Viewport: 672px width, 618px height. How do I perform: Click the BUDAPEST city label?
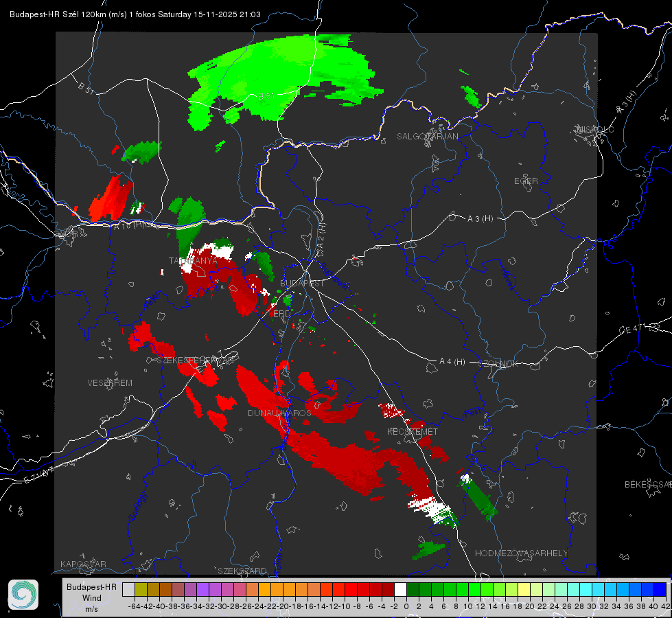tap(302, 283)
